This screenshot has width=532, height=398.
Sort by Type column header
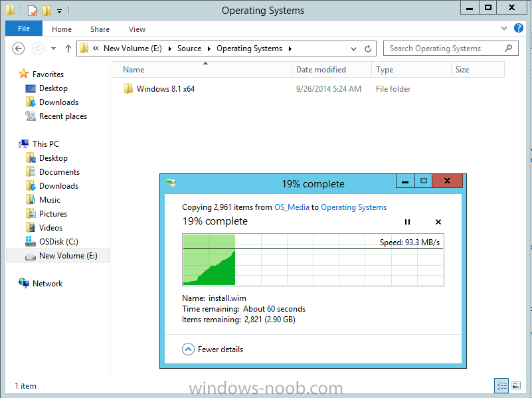coord(411,70)
